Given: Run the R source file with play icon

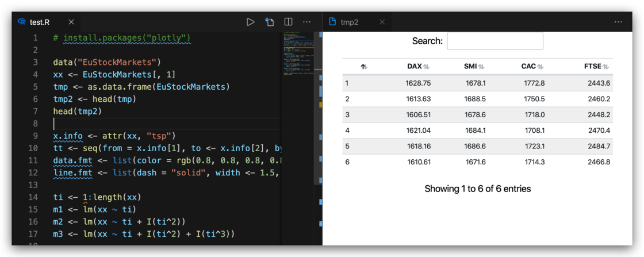Looking at the screenshot, I should (250, 22).
